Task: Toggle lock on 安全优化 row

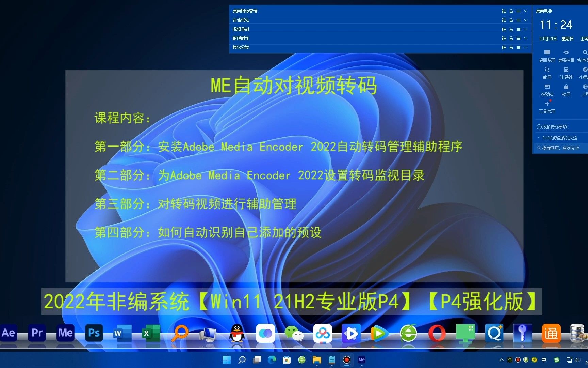Action: (511, 20)
